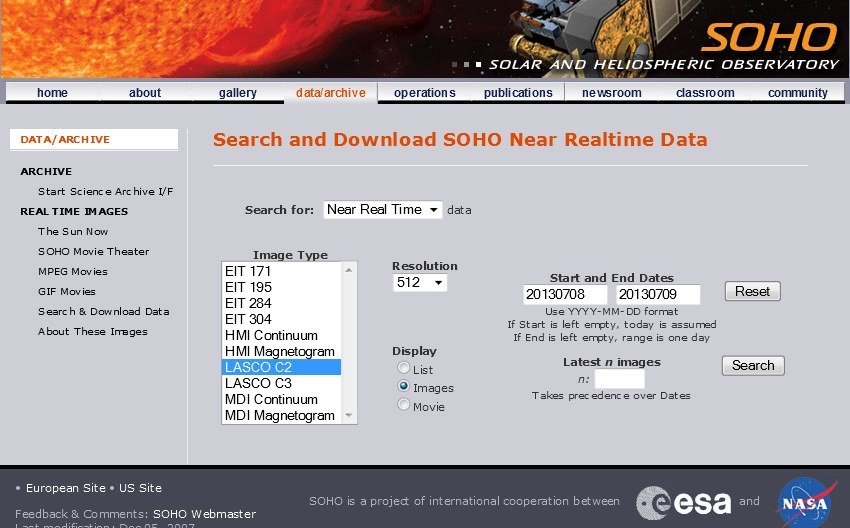850x528 pixels.
Task: Select EIT 195 image type
Action: 281,287
